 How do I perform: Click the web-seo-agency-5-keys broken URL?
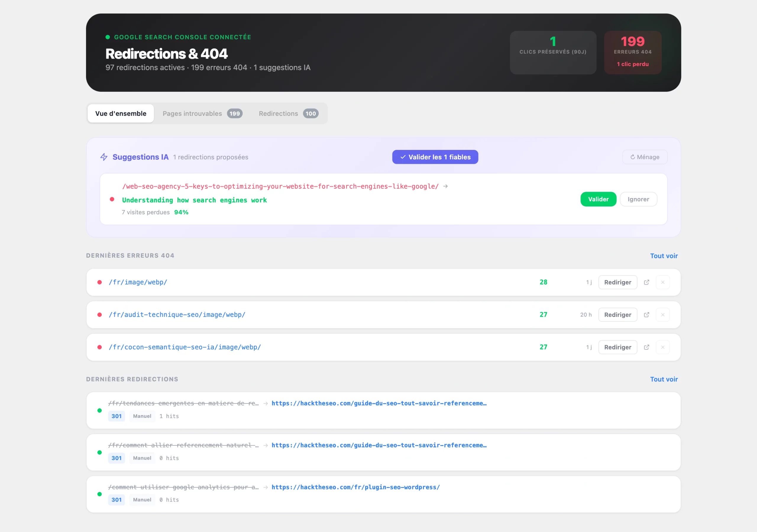point(280,186)
